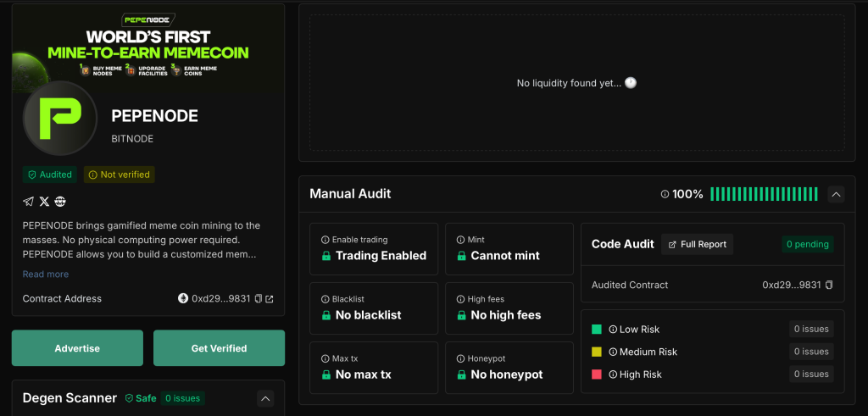Screen dimensions: 868x416
Task: Click the Advertise button
Action: point(77,348)
